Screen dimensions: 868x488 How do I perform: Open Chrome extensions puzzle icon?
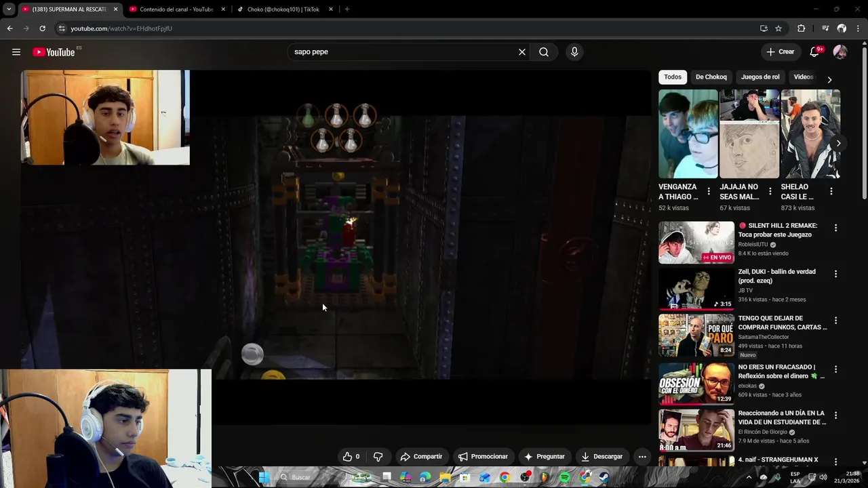(x=802, y=28)
